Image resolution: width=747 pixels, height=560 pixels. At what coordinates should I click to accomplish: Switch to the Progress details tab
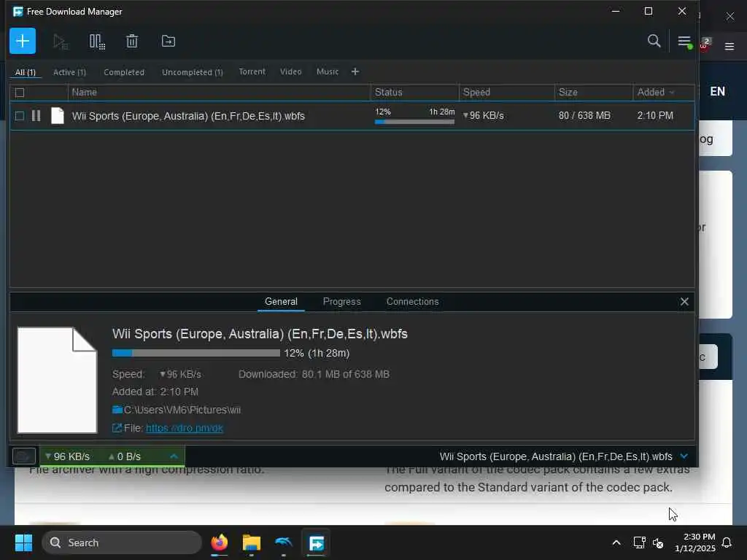click(x=342, y=301)
